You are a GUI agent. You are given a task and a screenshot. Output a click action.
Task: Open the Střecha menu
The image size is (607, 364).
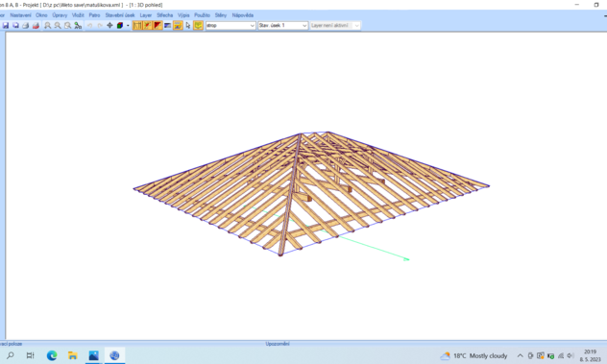[164, 15]
